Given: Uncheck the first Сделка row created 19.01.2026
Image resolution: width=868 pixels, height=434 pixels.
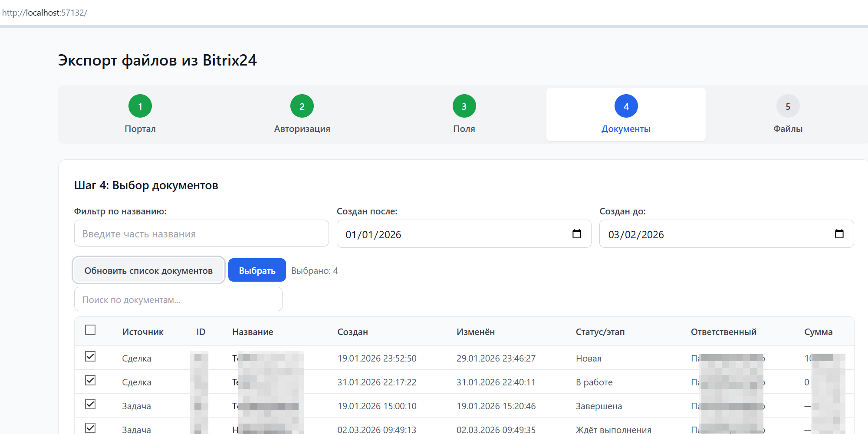Looking at the screenshot, I should point(90,356).
